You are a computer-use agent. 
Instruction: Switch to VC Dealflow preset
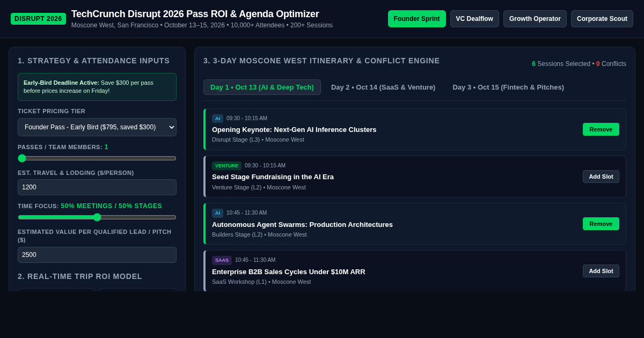coord(474,19)
